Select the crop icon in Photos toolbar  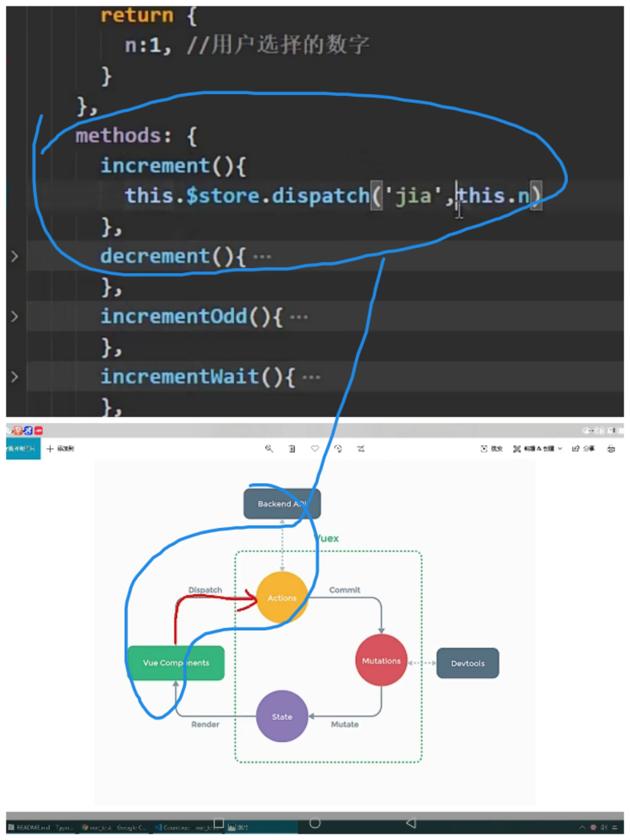(x=361, y=449)
